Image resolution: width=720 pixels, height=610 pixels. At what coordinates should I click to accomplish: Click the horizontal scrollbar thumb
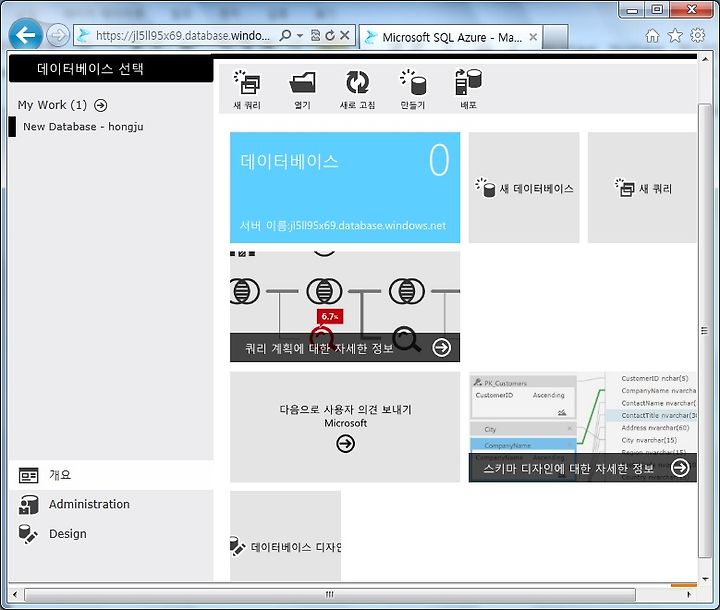[x=330, y=595]
